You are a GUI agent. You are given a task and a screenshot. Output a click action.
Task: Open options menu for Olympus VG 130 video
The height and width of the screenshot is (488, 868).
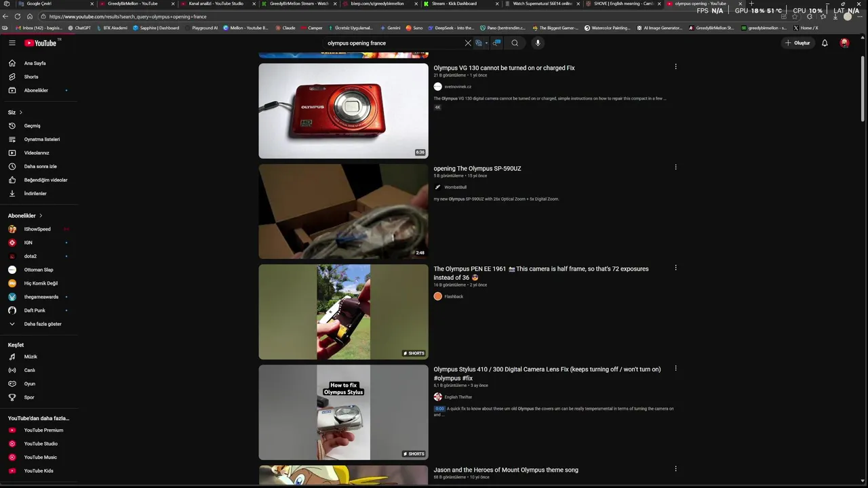click(675, 66)
